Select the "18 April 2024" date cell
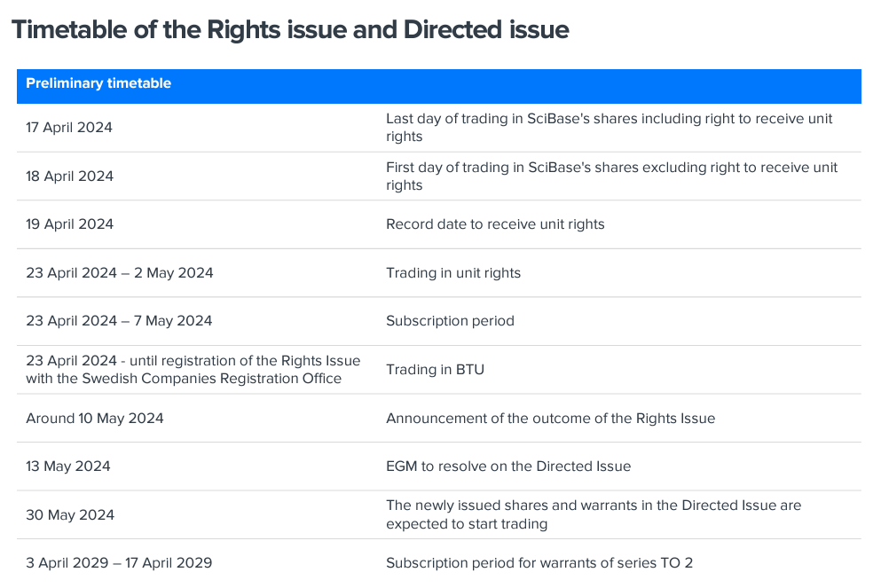 (69, 176)
